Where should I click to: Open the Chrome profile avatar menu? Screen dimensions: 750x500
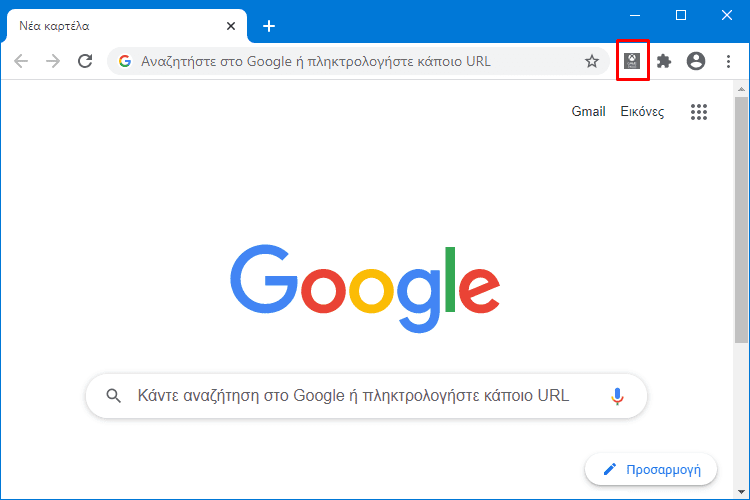(x=696, y=61)
